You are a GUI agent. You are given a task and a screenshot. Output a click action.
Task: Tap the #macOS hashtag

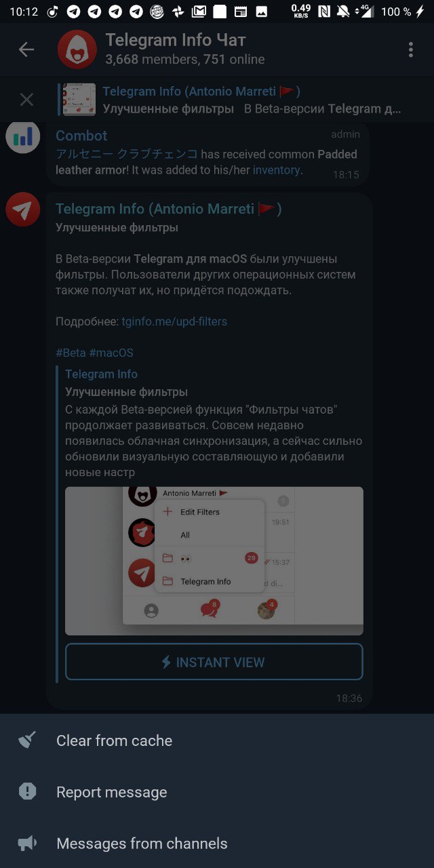point(111,353)
